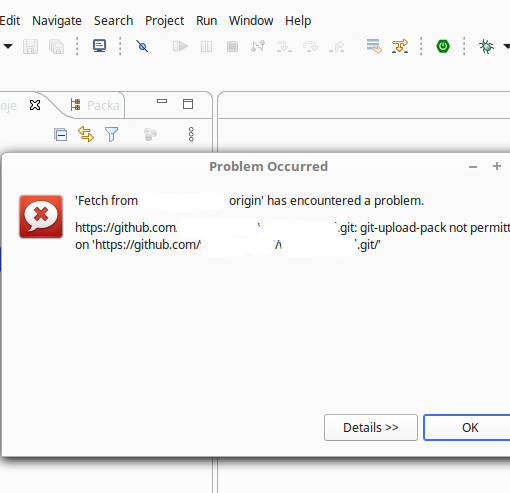Open the Search menu
Image resolution: width=510 pixels, height=493 pixels.
tap(113, 21)
